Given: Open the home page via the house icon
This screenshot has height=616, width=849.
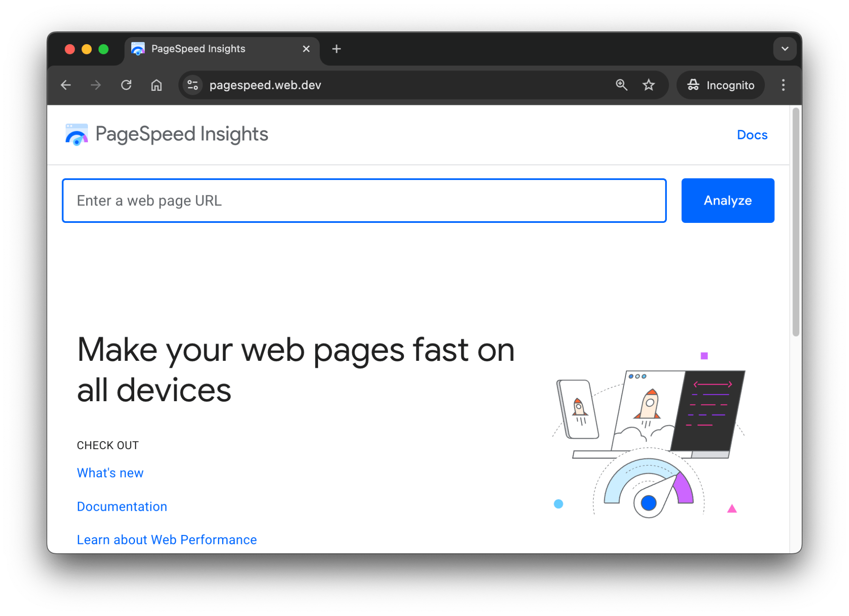Looking at the screenshot, I should coord(156,85).
